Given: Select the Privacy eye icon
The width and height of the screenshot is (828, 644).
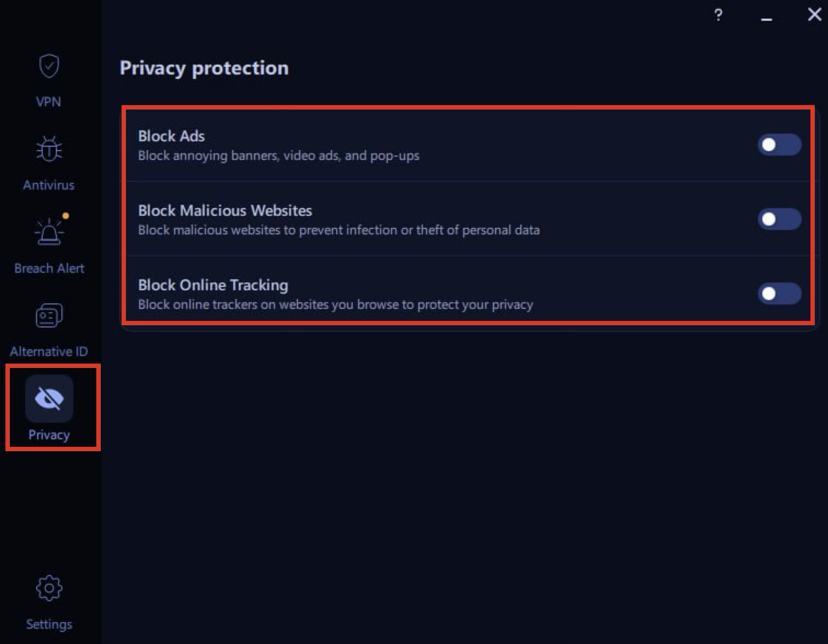Looking at the screenshot, I should pos(49,400).
